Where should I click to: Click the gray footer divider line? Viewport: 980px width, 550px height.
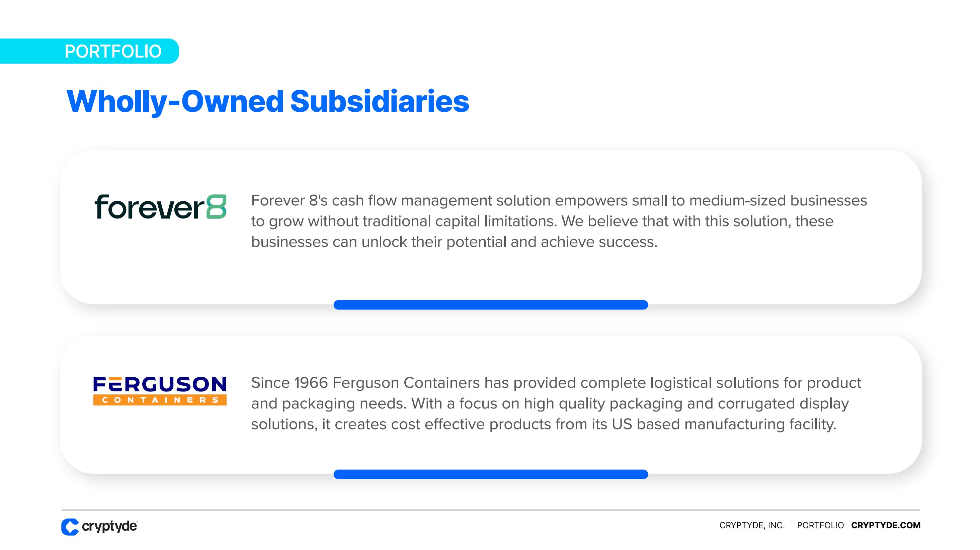click(490, 510)
